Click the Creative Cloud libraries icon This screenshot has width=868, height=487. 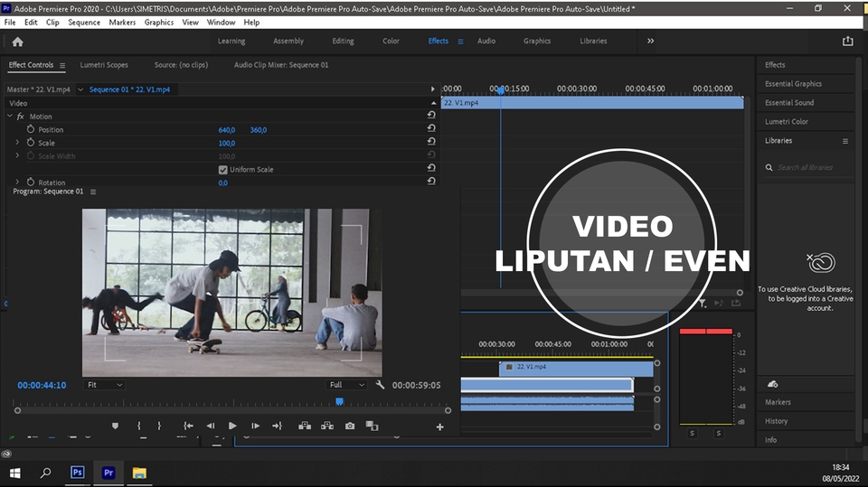point(820,262)
